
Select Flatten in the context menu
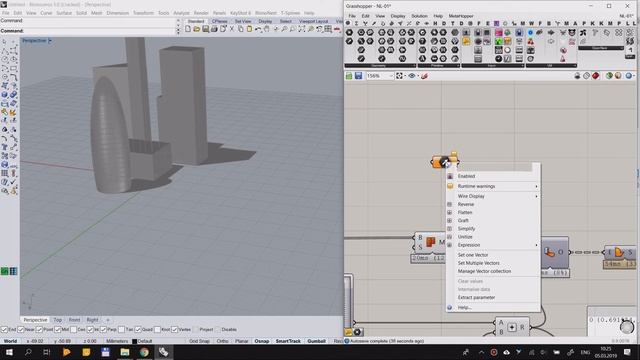[465, 213]
